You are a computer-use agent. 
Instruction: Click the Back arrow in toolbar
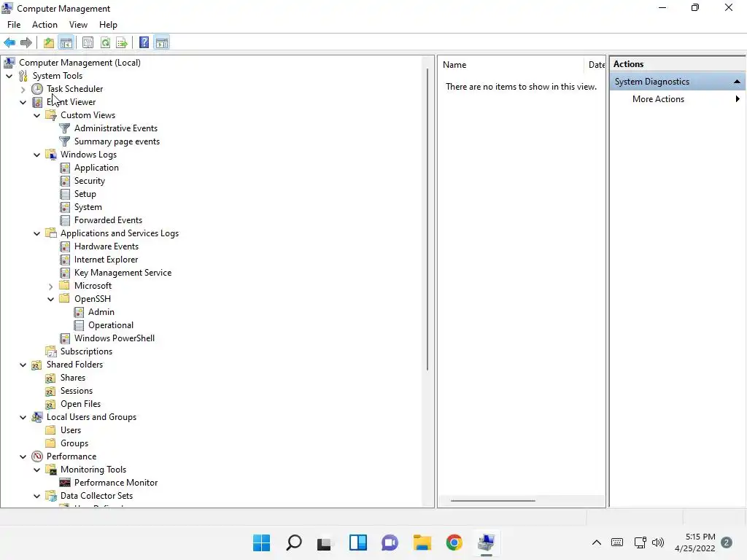click(x=9, y=43)
